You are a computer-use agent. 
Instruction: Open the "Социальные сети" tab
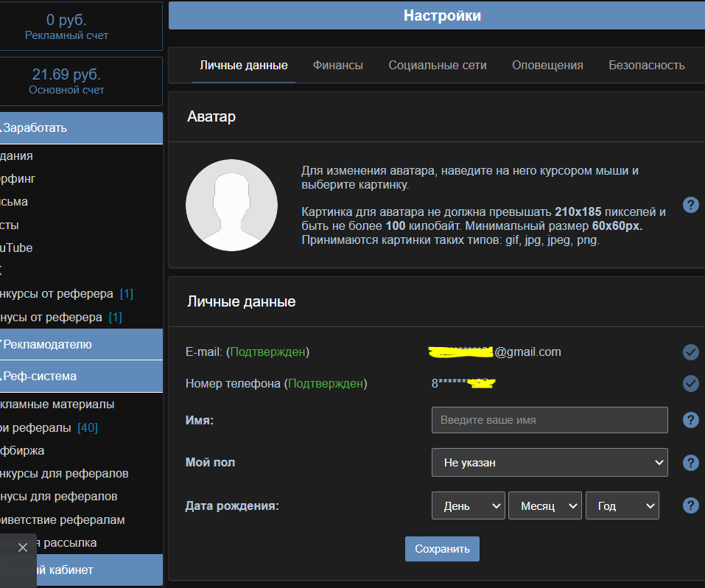coord(437,65)
